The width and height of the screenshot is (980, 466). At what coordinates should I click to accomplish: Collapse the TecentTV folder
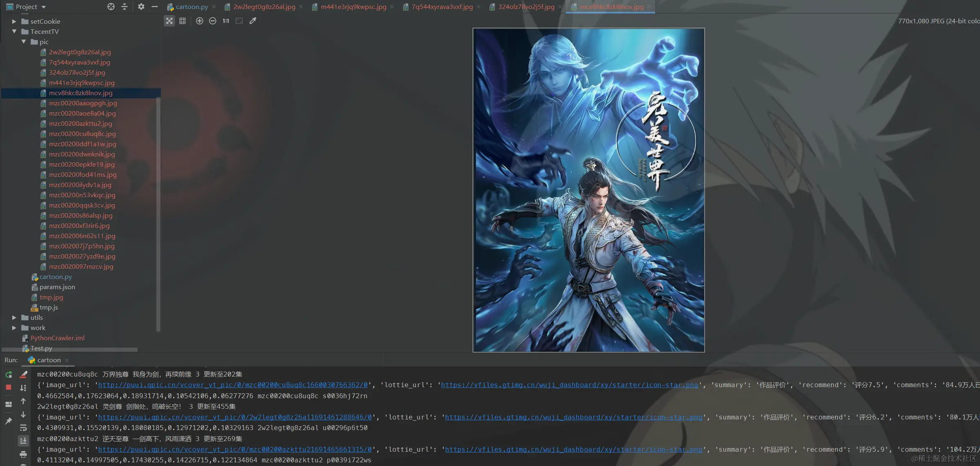(x=14, y=31)
